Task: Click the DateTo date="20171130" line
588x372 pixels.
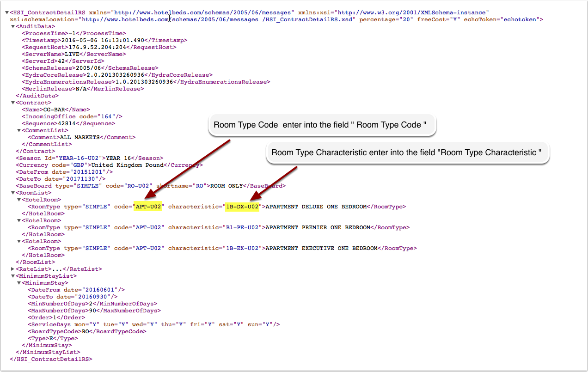Action: coord(61,179)
